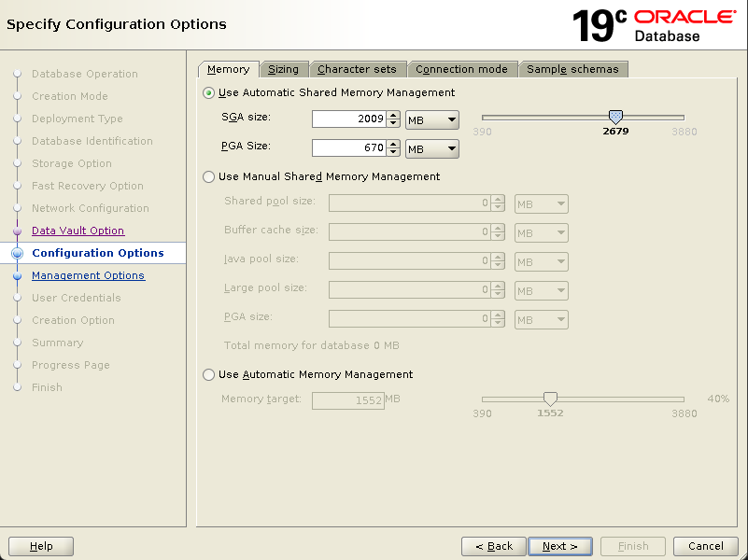Click the Database Identification step
This screenshot has height=560, width=748.
(x=92, y=141)
